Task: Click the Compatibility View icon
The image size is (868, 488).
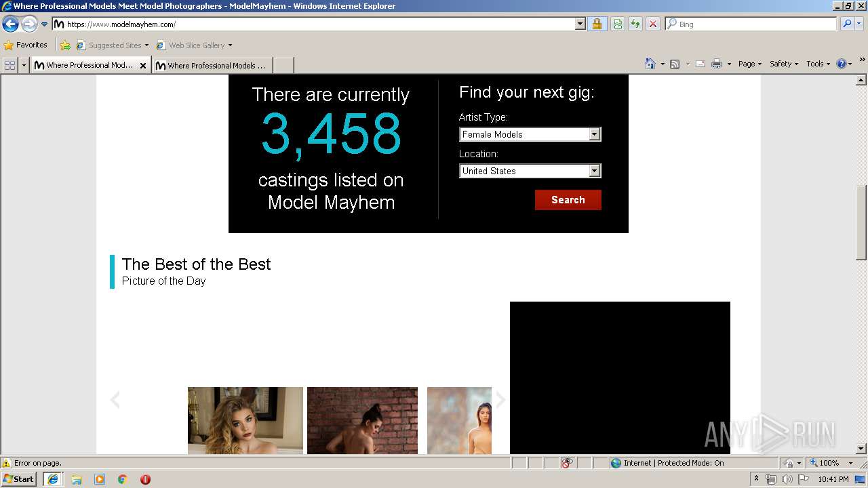Action: pos(618,24)
